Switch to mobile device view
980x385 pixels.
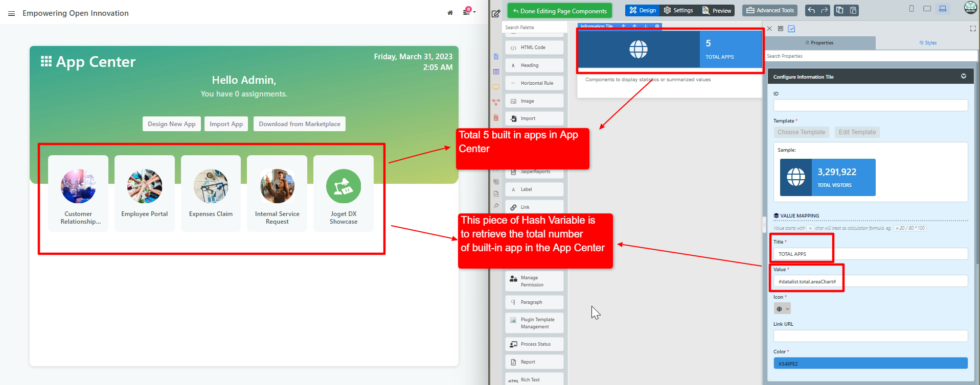911,9
